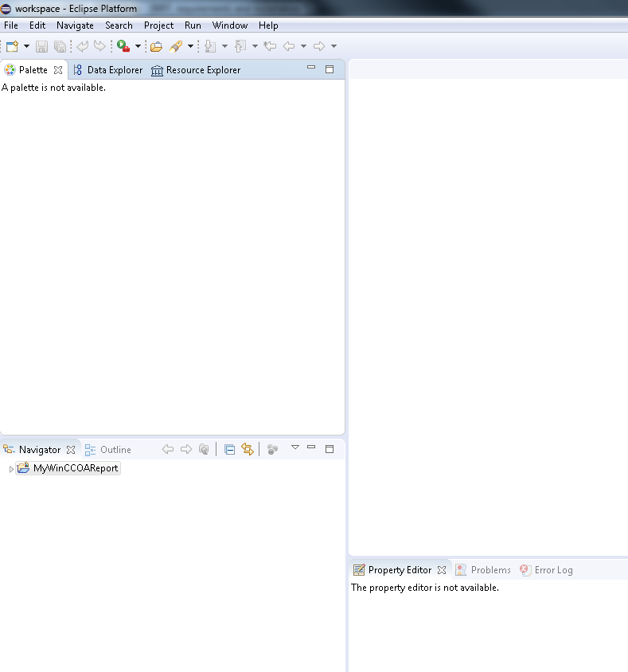
Task: Open the Navigator view menu triangle
Action: click(x=294, y=448)
